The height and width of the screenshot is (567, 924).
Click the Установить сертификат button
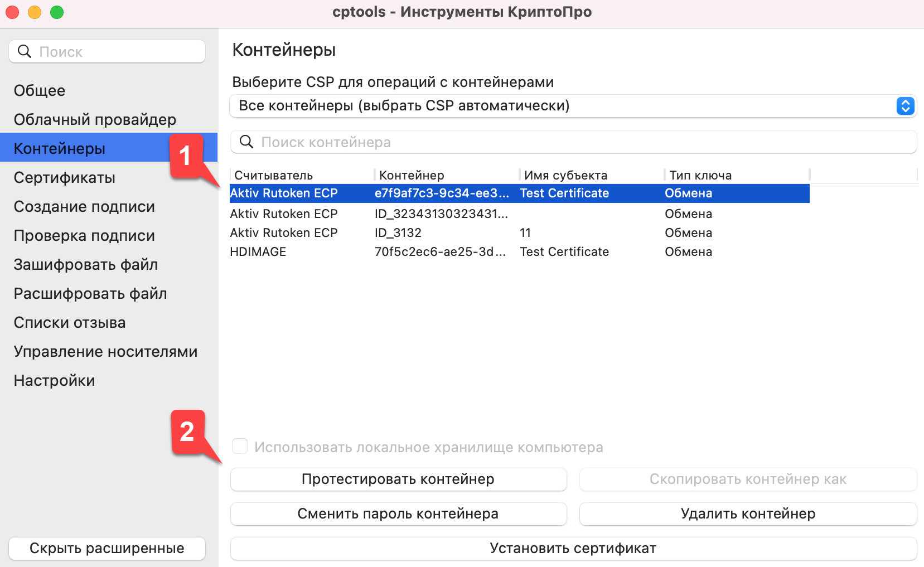coord(573,549)
